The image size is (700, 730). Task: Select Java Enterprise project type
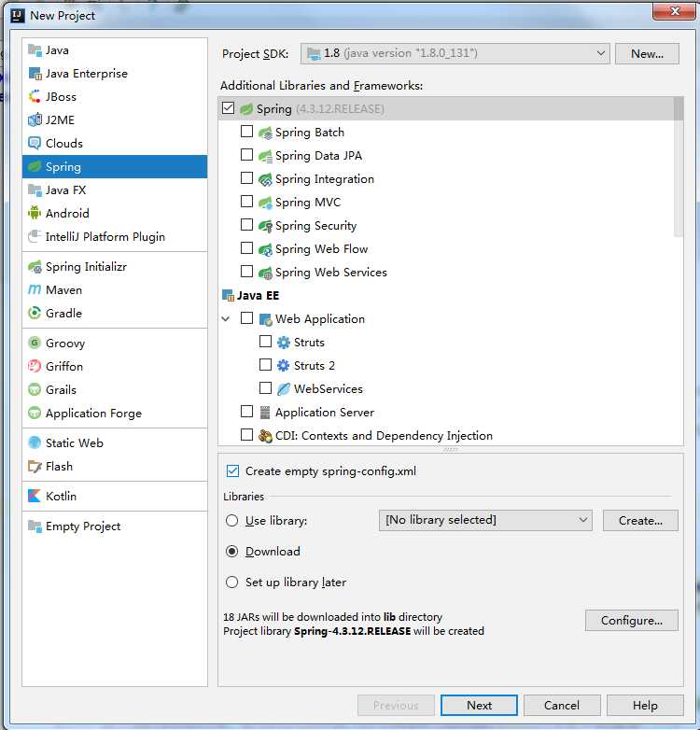tap(87, 74)
